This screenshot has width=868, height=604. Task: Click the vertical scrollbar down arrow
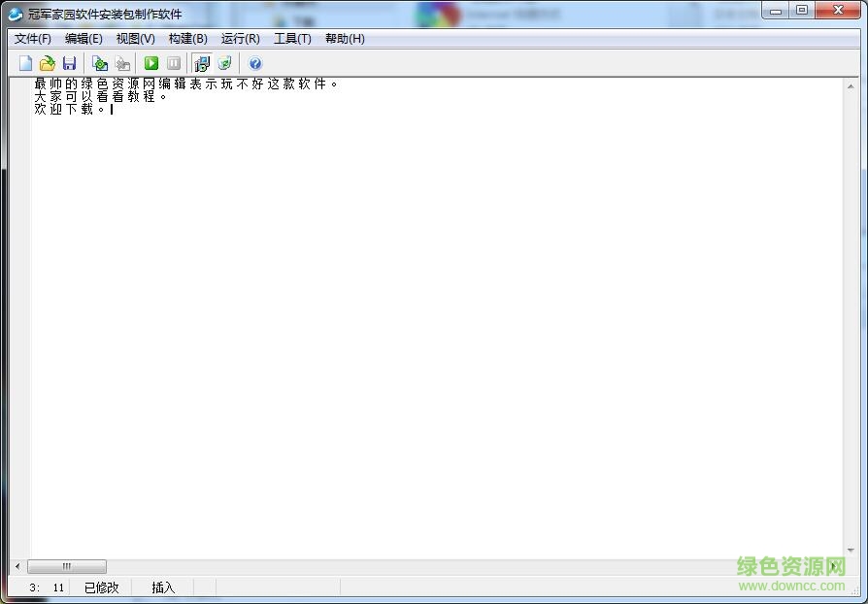[x=851, y=551]
